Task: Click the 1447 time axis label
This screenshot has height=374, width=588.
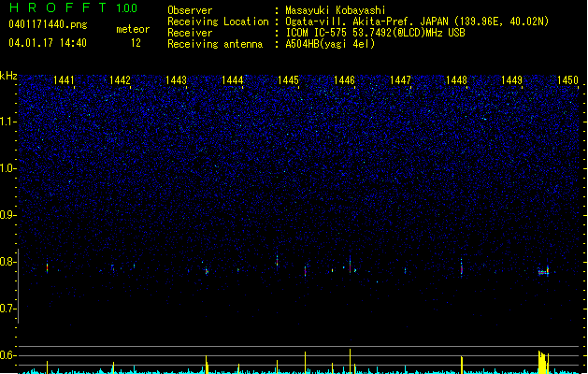Action: [400, 80]
